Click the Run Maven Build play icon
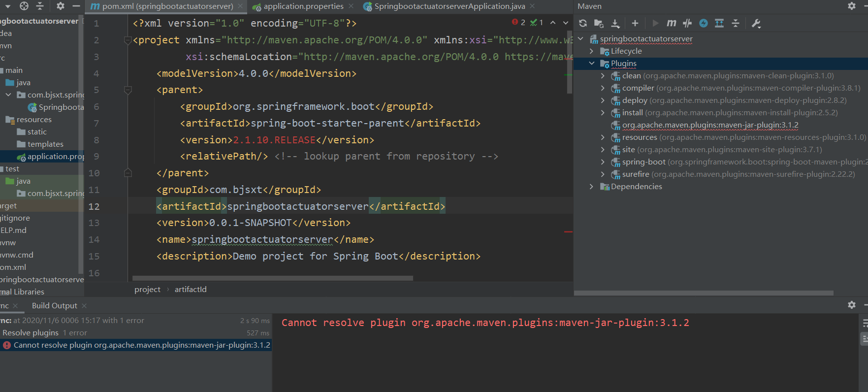The width and height of the screenshot is (868, 392). click(x=655, y=23)
